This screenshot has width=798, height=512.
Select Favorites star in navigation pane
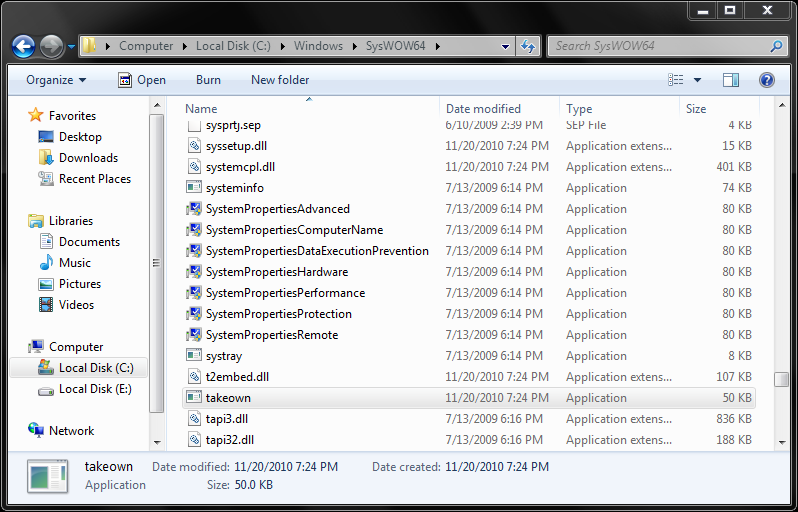pyautogui.click(x=36, y=115)
